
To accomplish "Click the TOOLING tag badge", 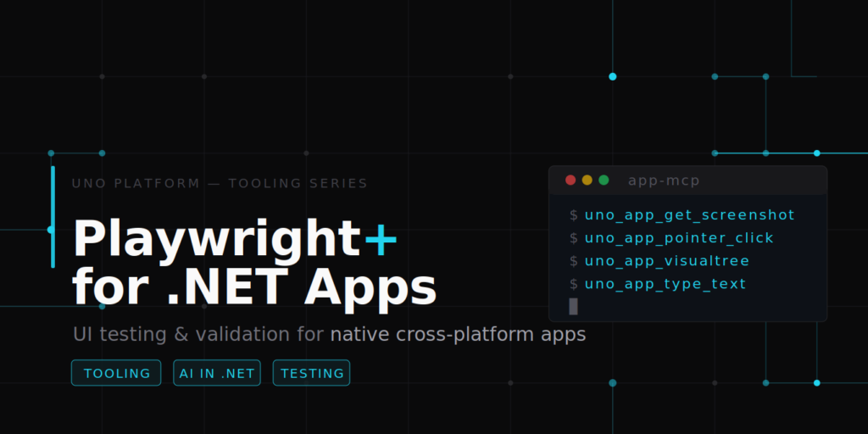I will pyautogui.click(x=116, y=373).
